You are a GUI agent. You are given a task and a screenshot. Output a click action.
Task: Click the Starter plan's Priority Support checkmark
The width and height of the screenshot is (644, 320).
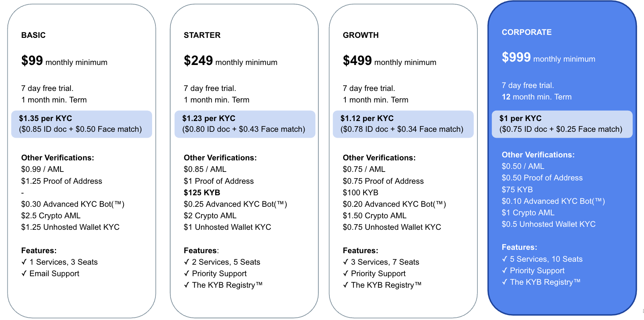(x=187, y=274)
